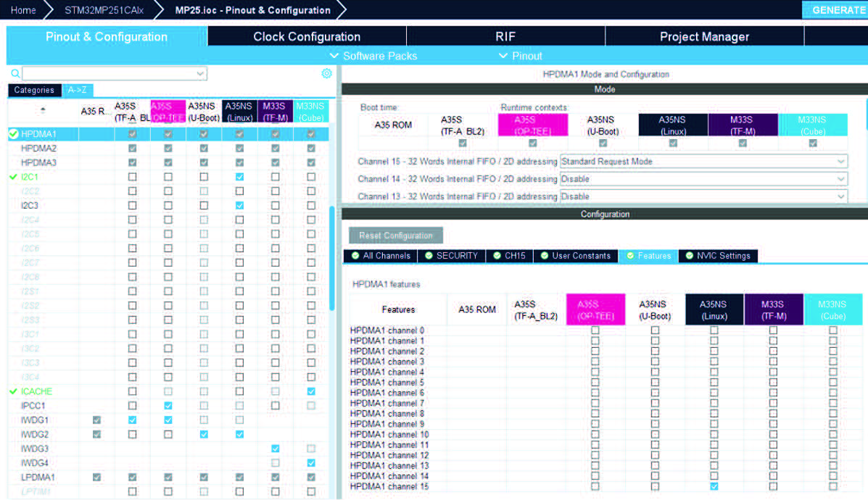This screenshot has height=500, width=868.
Task: Click the Reset Configuration button
Action: [x=396, y=236]
